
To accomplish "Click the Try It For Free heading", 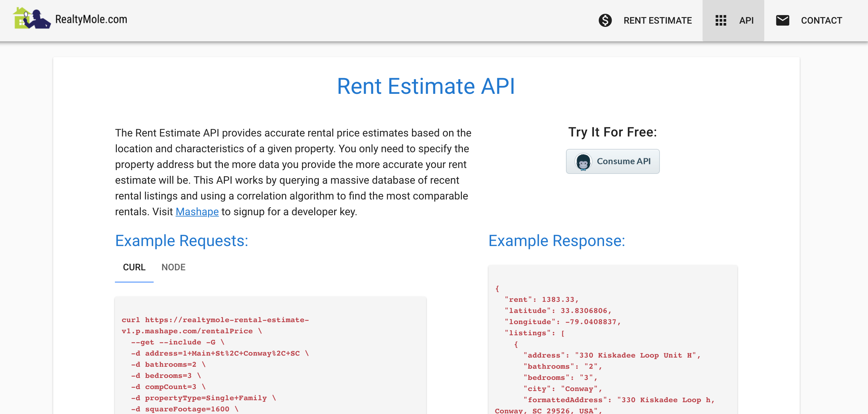I will (x=612, y=132).
